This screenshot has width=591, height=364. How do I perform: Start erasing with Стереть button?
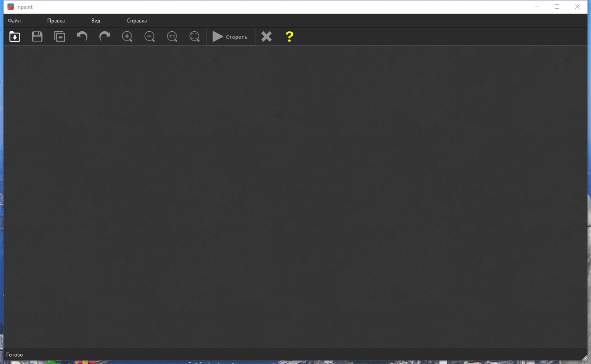[230, 37]
